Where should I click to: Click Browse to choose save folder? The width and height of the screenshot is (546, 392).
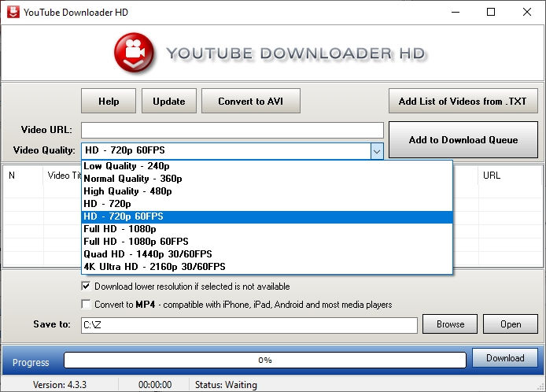[450, 324]
